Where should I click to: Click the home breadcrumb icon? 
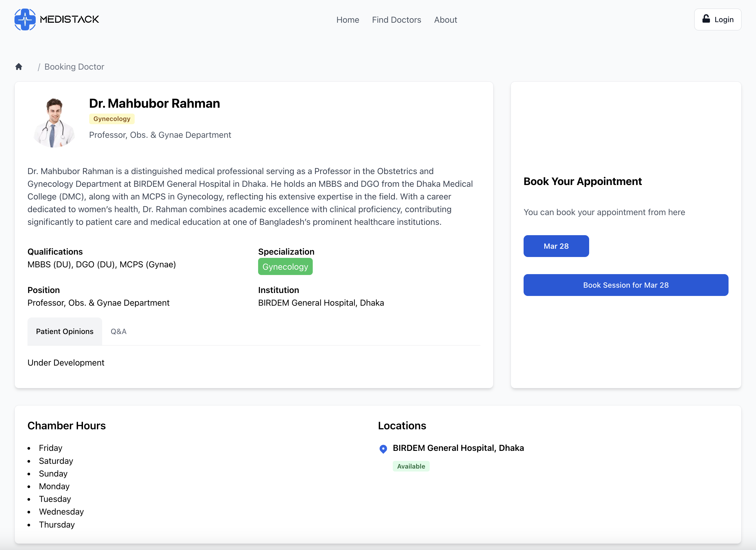[x=19, y=67]
